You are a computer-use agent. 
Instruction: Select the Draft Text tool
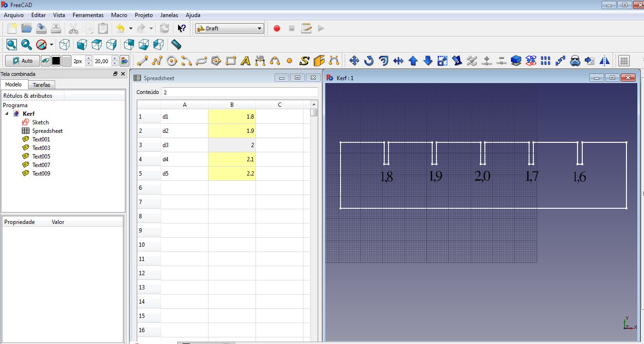point(246,61)
